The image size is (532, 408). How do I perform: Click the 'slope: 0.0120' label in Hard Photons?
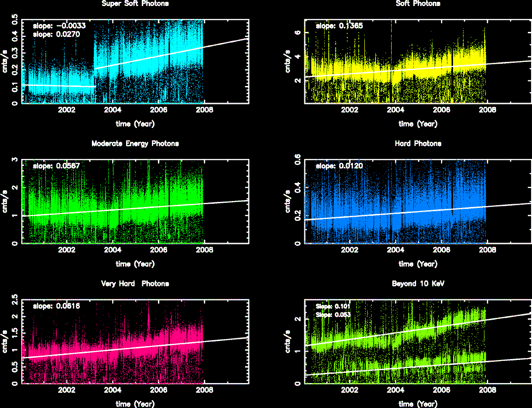point(339,166)
